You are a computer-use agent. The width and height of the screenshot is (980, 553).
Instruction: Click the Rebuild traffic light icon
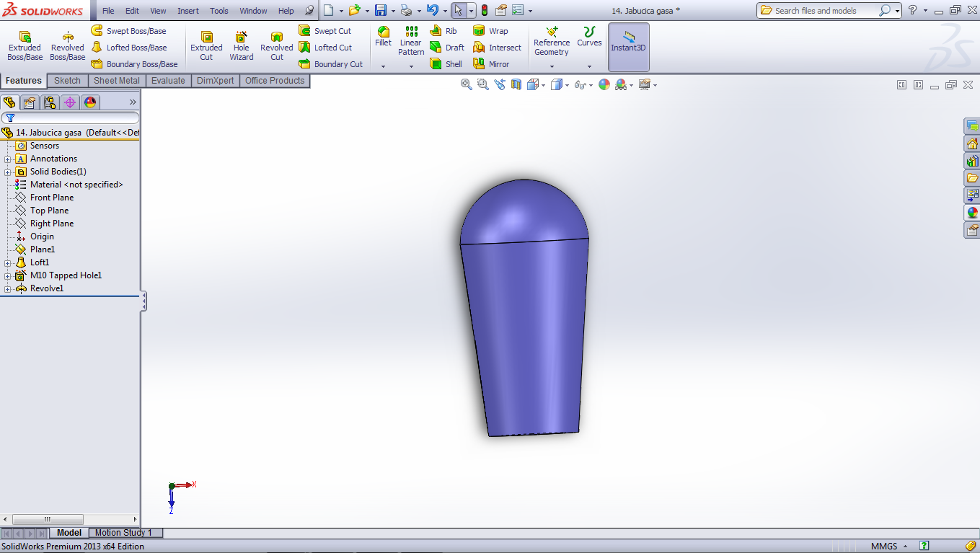pos(484,11)
